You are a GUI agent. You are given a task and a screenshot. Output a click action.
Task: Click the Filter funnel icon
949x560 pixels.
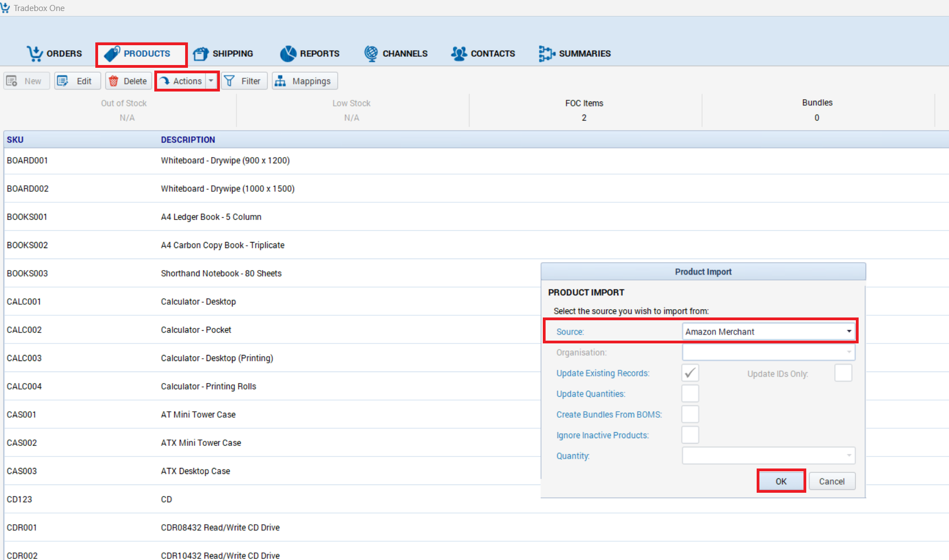(230, 81)
